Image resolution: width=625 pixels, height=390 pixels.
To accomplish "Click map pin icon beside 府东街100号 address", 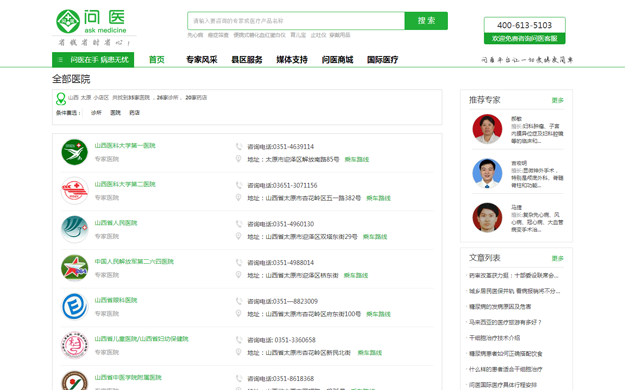I will (238, 313).
